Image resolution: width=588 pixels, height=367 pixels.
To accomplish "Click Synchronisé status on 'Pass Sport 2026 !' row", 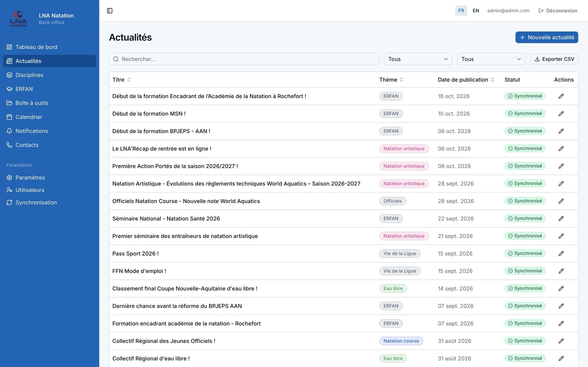I will 525,253.
